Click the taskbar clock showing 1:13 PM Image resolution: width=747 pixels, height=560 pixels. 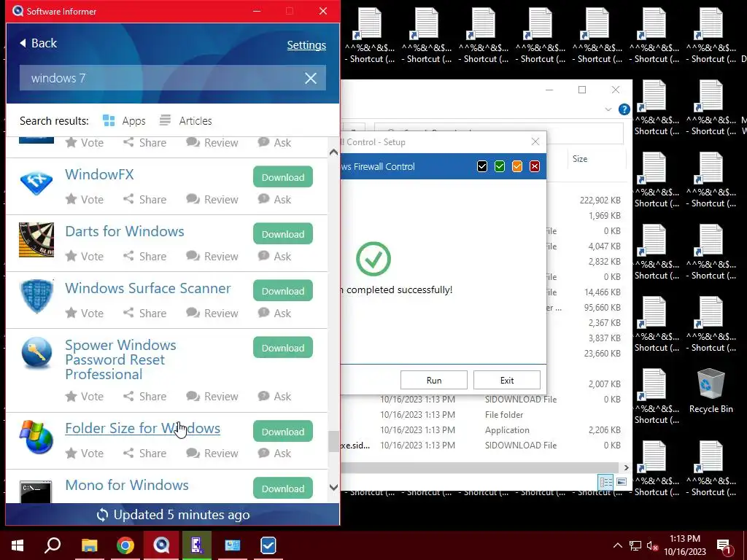pyautogui.click(x=684, y=545)
